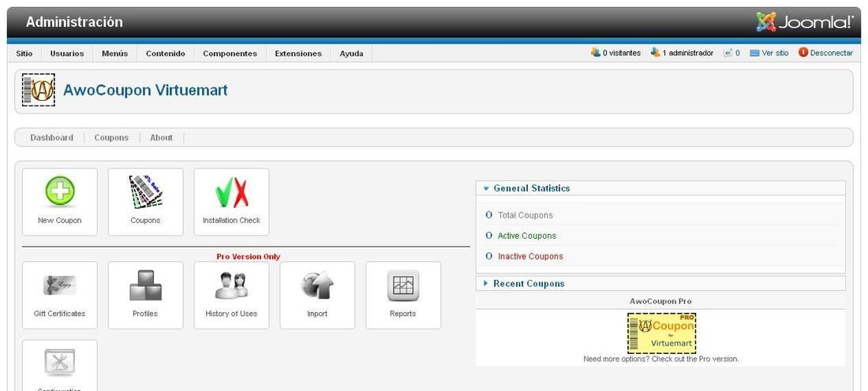The image size is (868, 391).
Task: Open the Contenido menu
Action: 166,54
